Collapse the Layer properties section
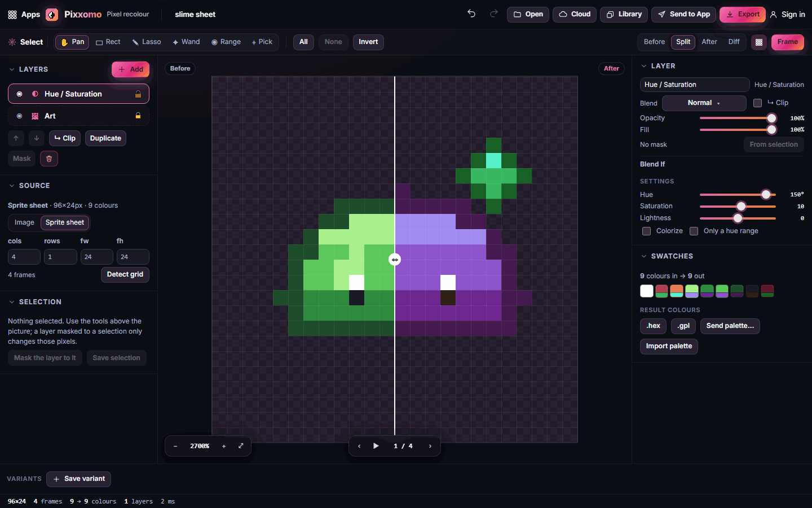This screenshot has width=812, height=508. click(x=644, y=66)
